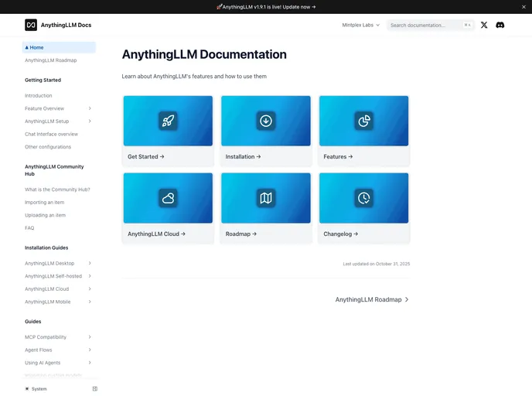Expand Using AI Agents chevron
The height and width of the screenshot is (396, 532).
[90, 363]
